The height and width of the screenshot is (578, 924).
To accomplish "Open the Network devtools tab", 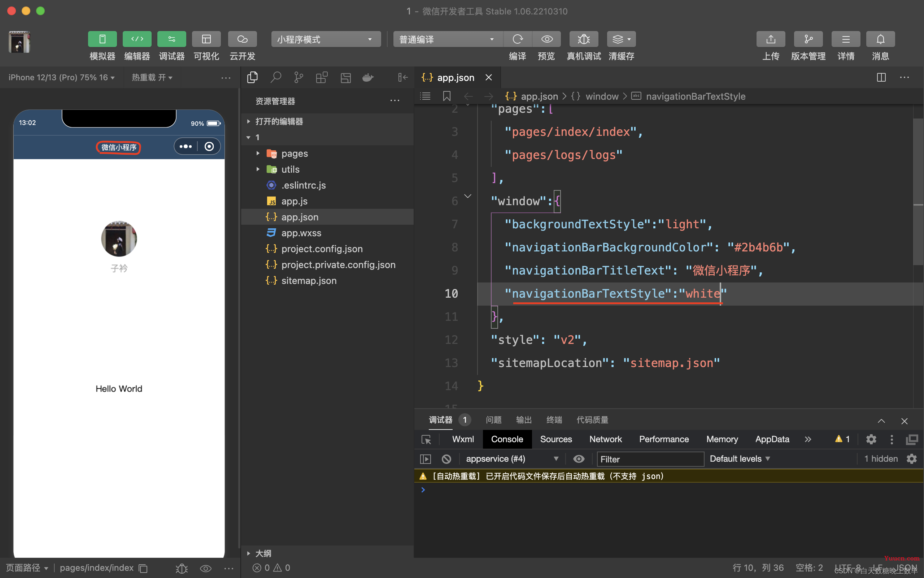I will click(x=606, y=439).
